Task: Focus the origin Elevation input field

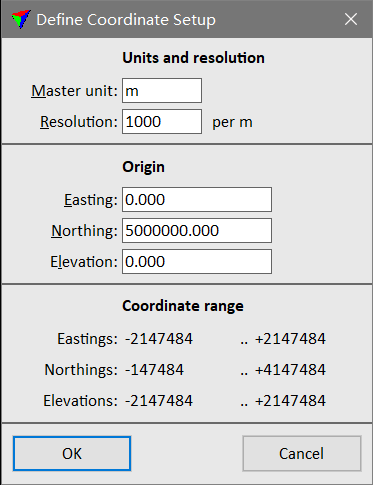Action: pos(197,261)
